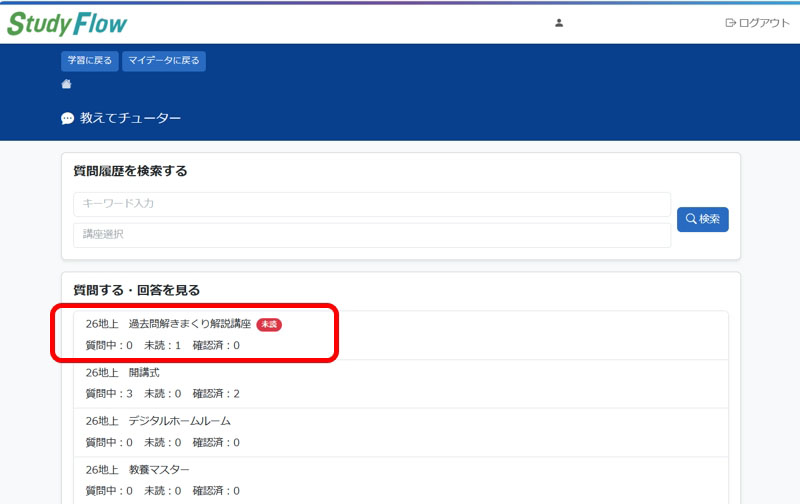The image size is (800, 504).
Task: Click the StudyFlow logo
Action: pos(67,23)
